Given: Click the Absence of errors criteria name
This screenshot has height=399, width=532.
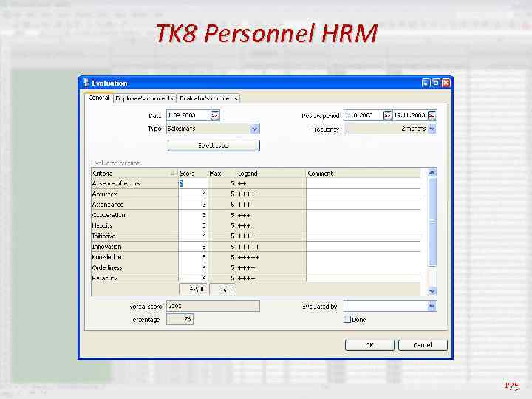Looking at the screenshot, I should [x=116, y=183].
